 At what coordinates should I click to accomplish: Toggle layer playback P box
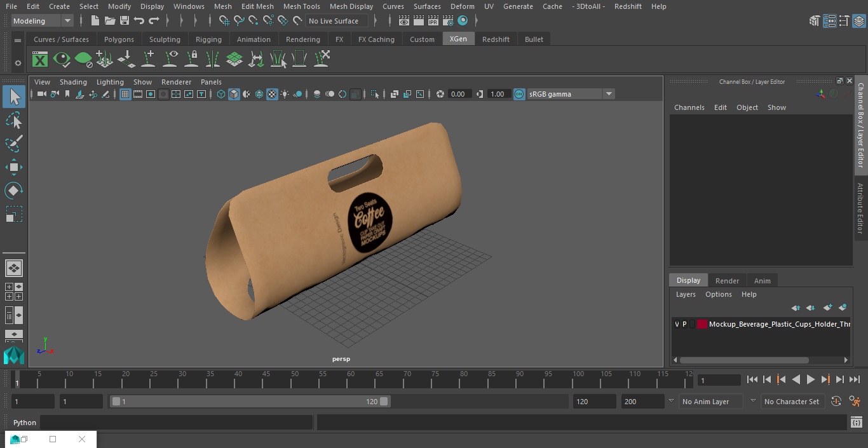684,324
